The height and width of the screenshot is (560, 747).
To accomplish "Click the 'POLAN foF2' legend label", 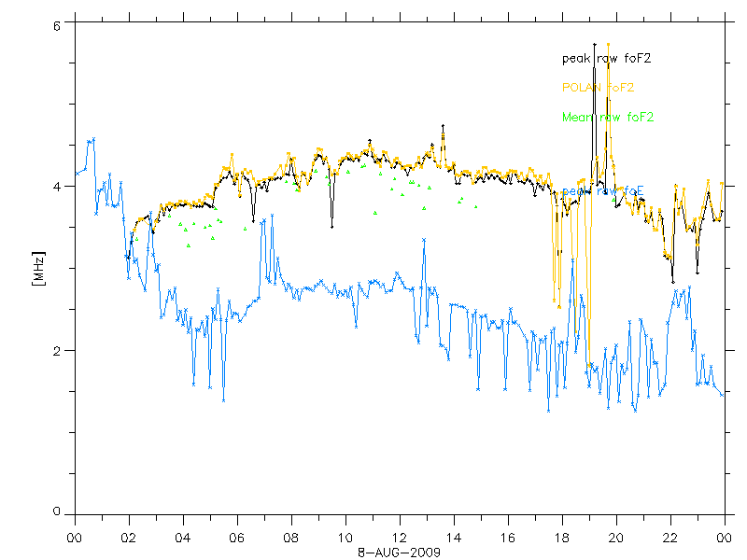I will point(598,88).
